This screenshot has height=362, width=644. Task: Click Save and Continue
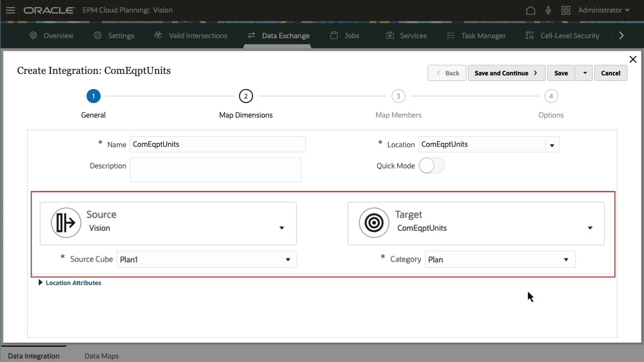(506, 73)
